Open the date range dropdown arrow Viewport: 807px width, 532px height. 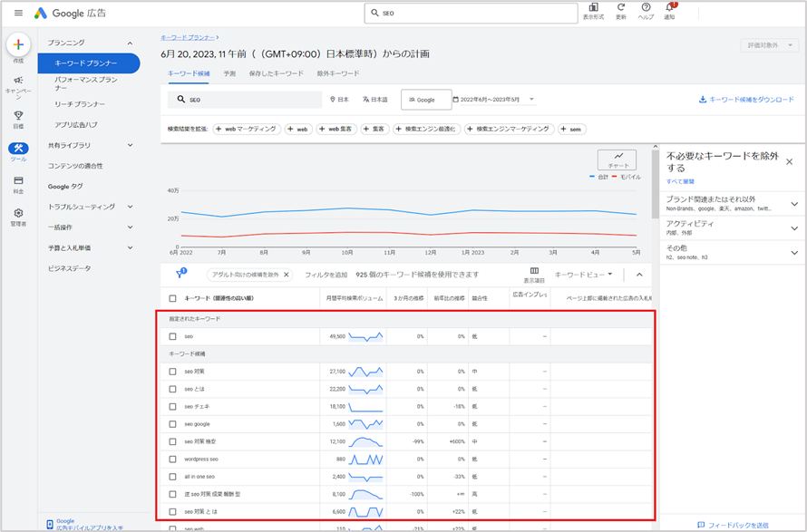[531, 100]
